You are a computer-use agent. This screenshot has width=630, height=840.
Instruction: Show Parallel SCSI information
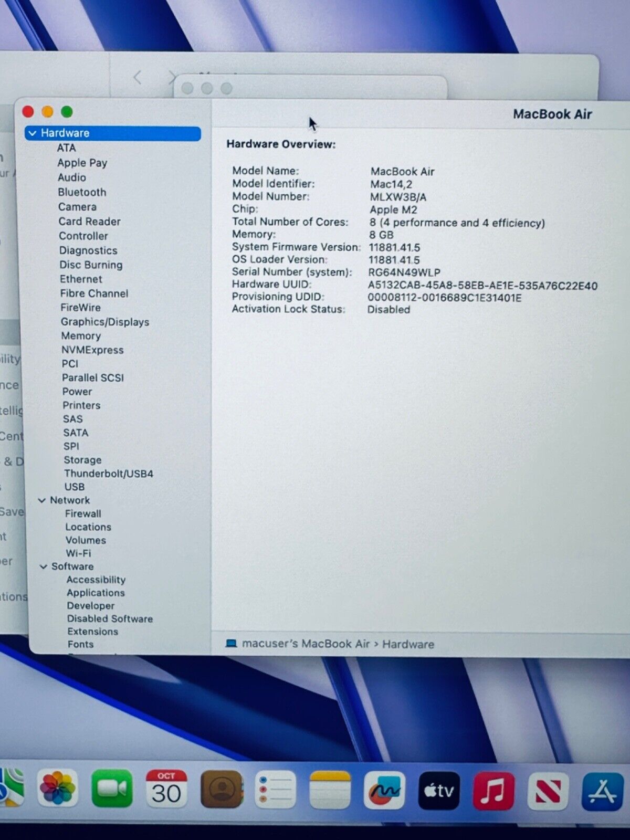click(93, 378)
